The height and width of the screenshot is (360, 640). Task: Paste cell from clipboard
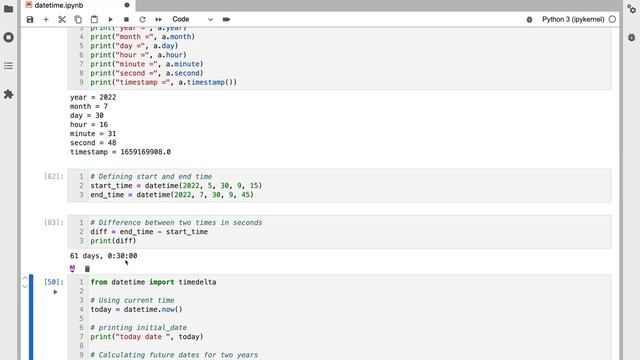[94, 19]
